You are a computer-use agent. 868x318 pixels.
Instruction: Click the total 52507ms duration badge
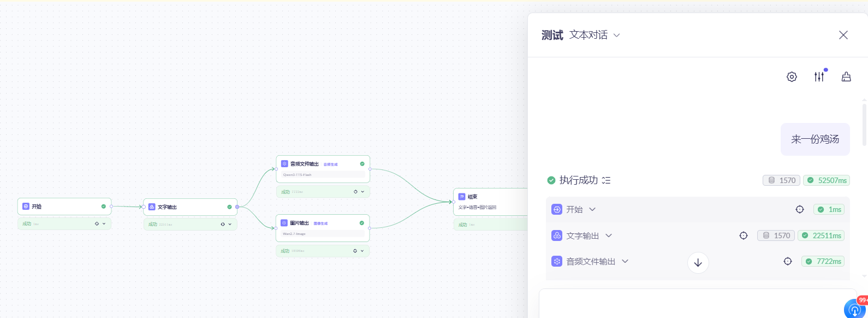pyautogui.click(x=827, y=180)
